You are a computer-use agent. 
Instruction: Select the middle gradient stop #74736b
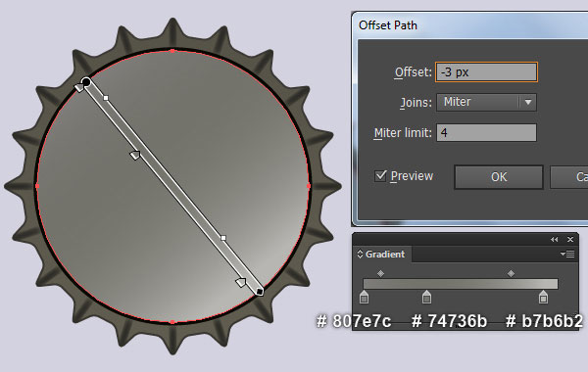[x=426, y=298]
